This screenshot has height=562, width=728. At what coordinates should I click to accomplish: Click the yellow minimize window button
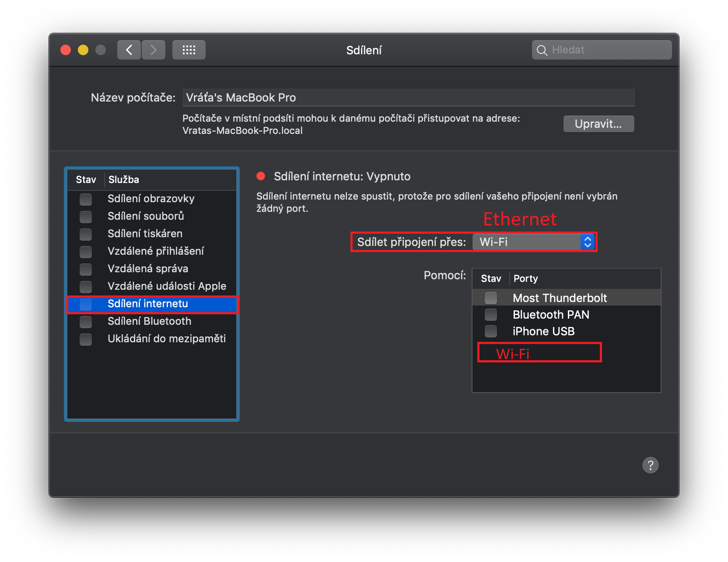(x=83, y=50)
